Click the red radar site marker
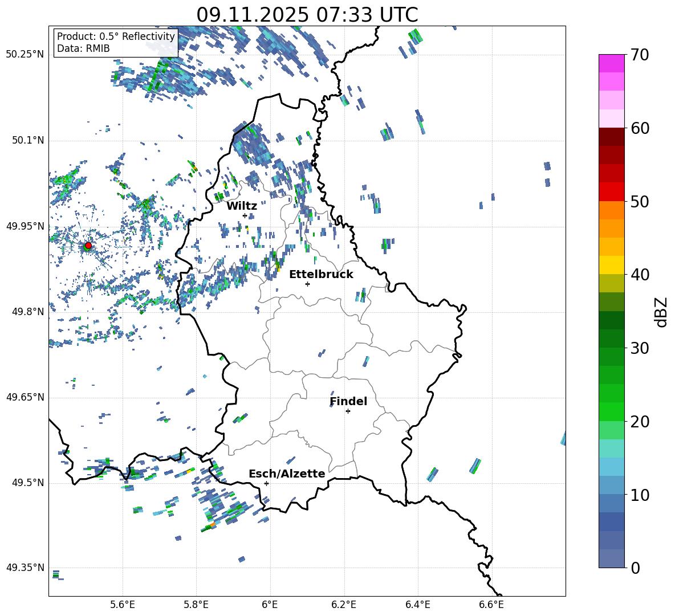This screenshot has height=616, width=675. [x=88, y=246]
